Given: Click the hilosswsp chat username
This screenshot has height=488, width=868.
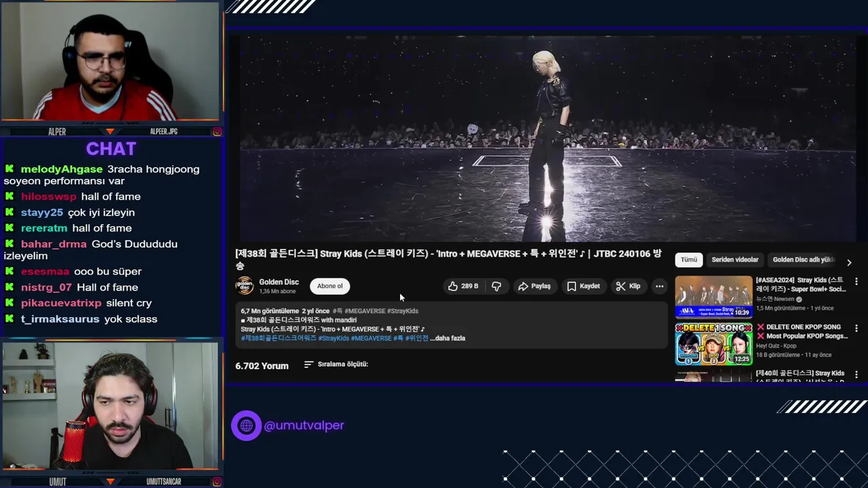Looking at the screenshot, I should 49,197.
